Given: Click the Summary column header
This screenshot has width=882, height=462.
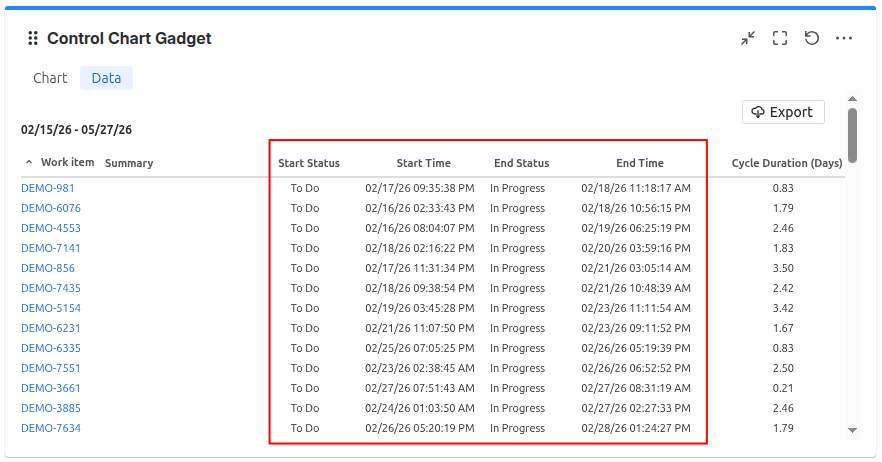Looking at the screenshot, I should pos(129,163).
